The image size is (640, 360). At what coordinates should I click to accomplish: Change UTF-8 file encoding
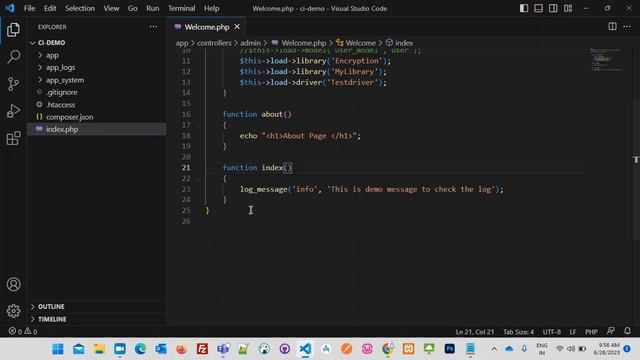pyautogui.click(x=552, y=332)
